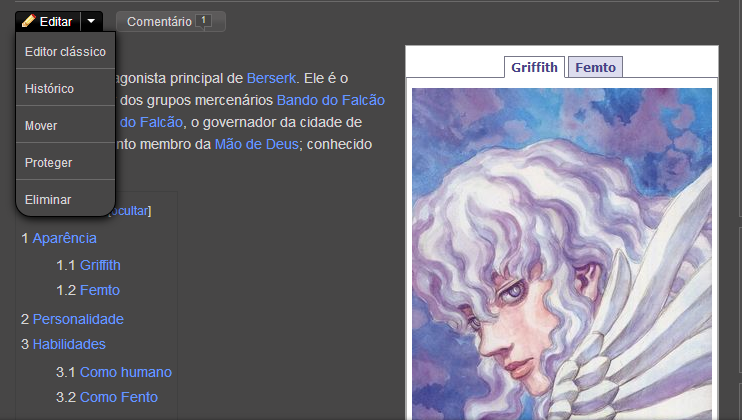Viewport: 742px width, 420px height.
Task: Go to the Habilidades contents entry
Action: [x=69, y=344]
